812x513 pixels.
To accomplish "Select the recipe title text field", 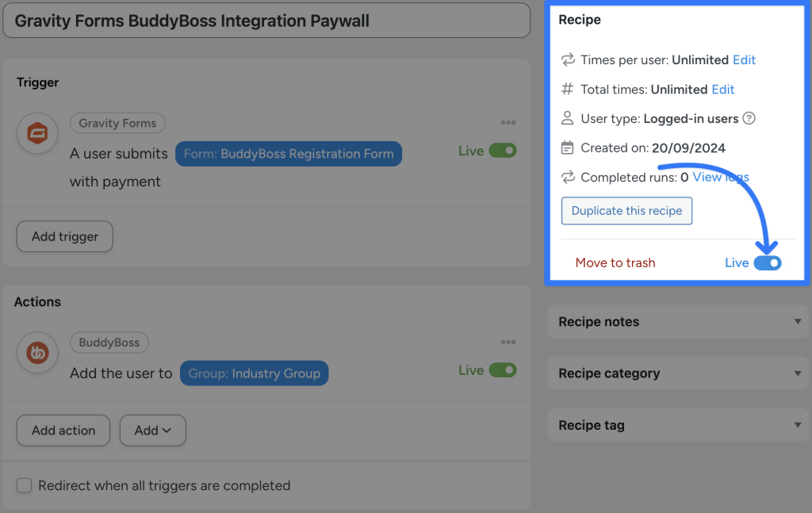I will [266, 21].
